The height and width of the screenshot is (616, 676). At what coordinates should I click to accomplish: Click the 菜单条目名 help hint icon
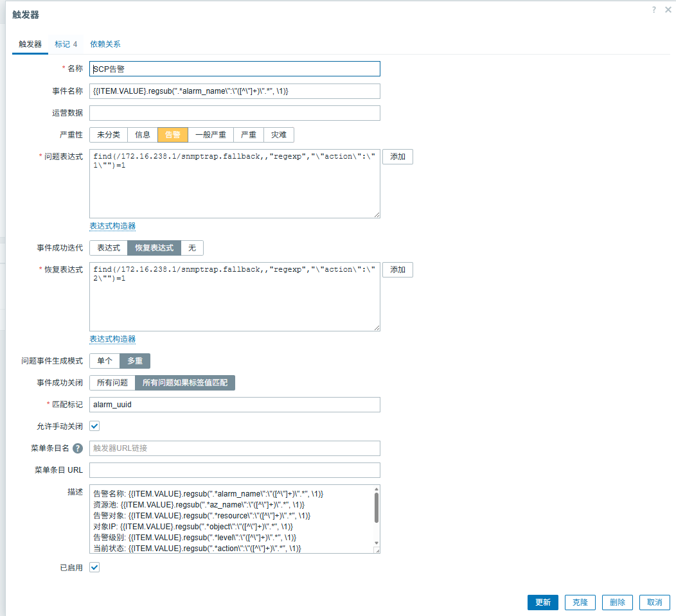pos(78,448)
